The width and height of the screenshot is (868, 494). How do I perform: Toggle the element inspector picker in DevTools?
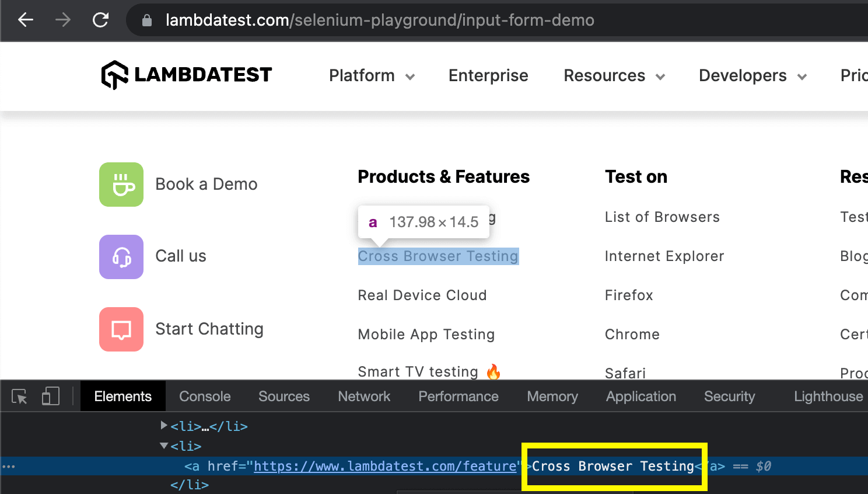click(x=19, y=396)
